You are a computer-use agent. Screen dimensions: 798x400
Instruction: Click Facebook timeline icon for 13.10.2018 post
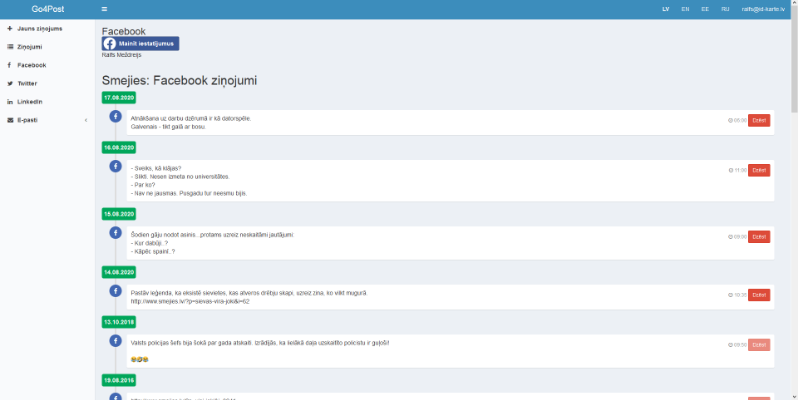coord(116,340)
